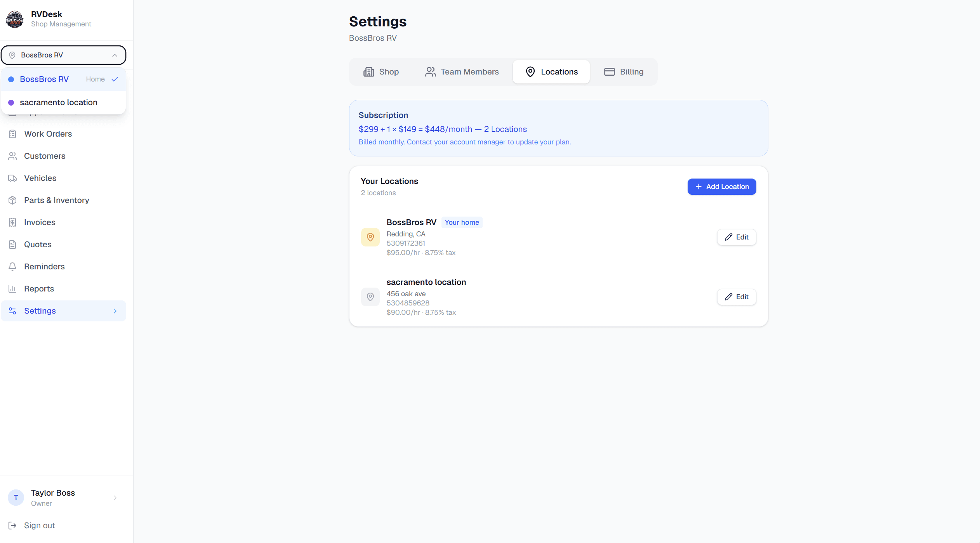Edit the BossBros RV location
Viewport: 980px width, 543px height.
[737, 237]
